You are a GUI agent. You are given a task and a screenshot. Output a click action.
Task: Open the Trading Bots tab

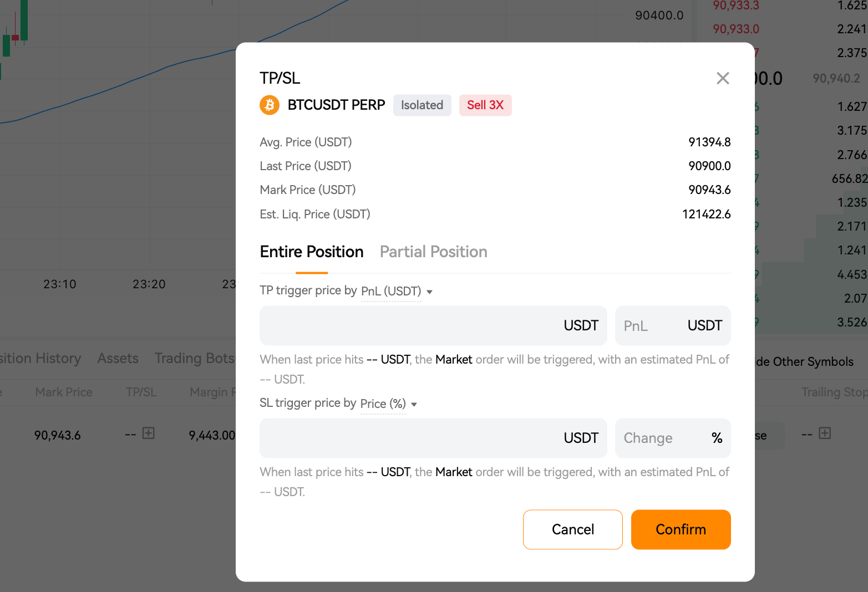click(195, 359)
